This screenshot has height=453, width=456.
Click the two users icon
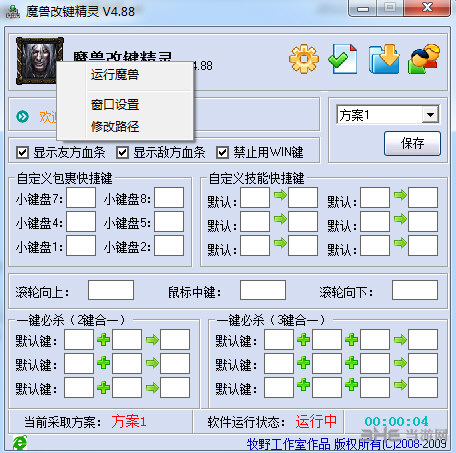point(424,59)
